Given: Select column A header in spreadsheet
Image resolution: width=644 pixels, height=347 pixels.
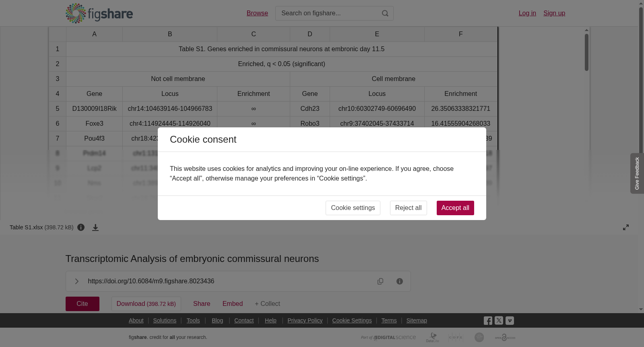Looking at the screenshot, I should pyautogui.click(x=94, y=34).
